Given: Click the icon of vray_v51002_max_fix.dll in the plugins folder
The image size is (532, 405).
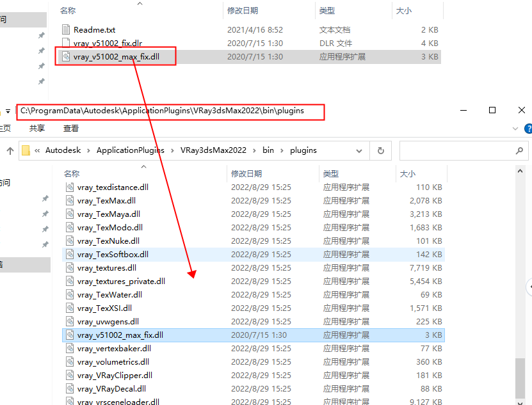Looking at the screenshot, I should 70,335.
